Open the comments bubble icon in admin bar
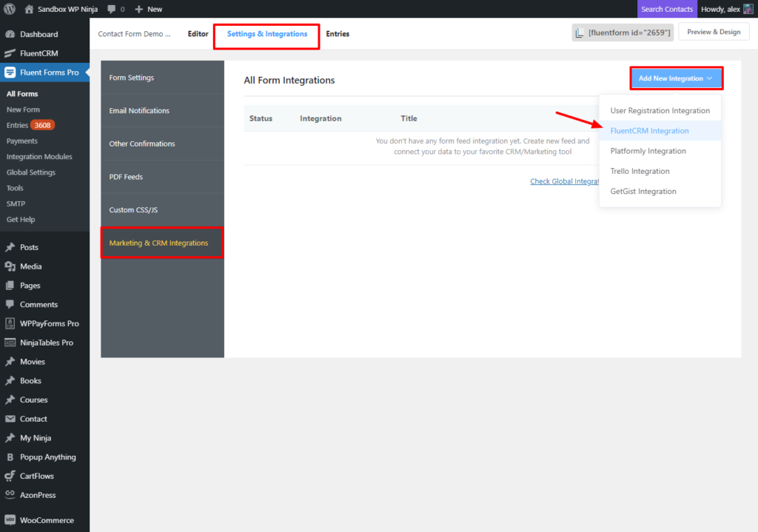This screenshot has width=758, height=532. pyautogui.click(x=112, y=9)
